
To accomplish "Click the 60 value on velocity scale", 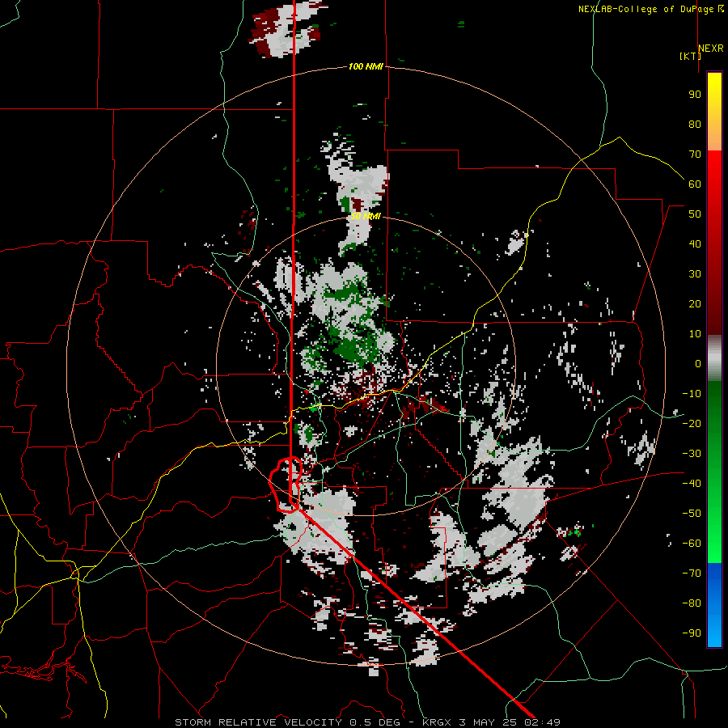I will [695, 184].
